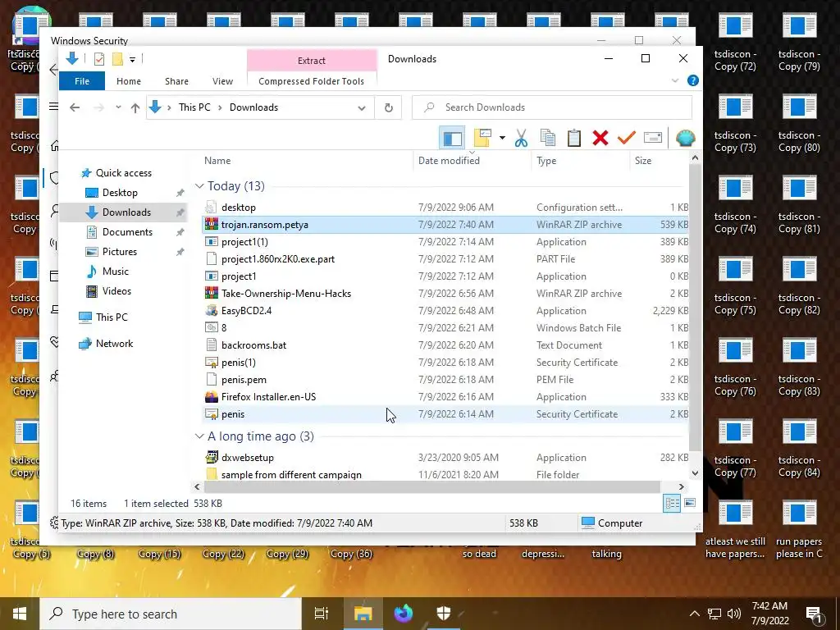840x630 pixels.
Task: Click Quick access in navigation pane
Action: click(x=123, y=173)
